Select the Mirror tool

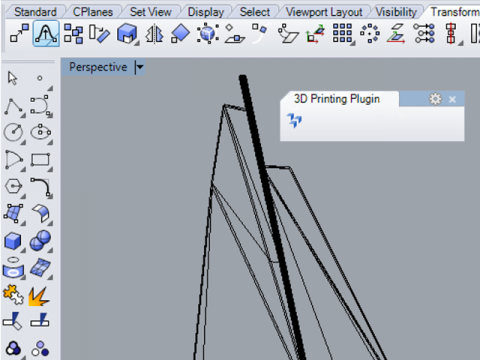tap(154, 33)
